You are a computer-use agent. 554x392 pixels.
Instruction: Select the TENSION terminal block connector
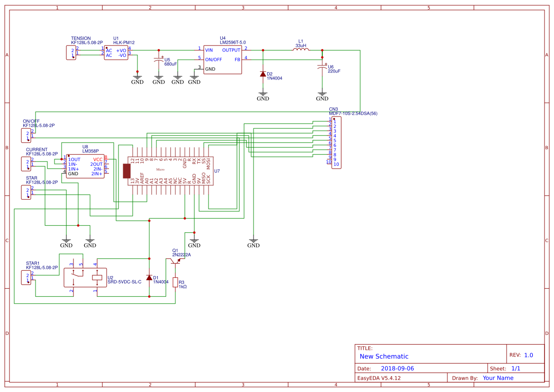(71, 53)
